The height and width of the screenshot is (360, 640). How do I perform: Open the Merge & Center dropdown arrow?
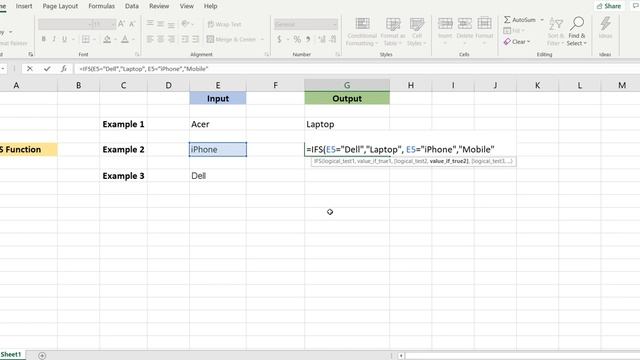click(262, 40)
